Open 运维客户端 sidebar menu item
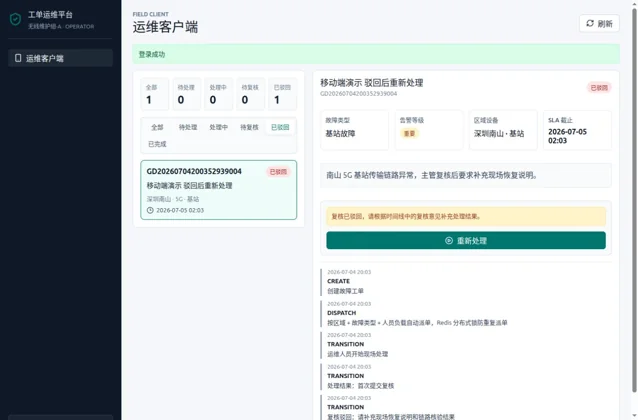The height and width of the screenshot is (420, 638). 60,58
